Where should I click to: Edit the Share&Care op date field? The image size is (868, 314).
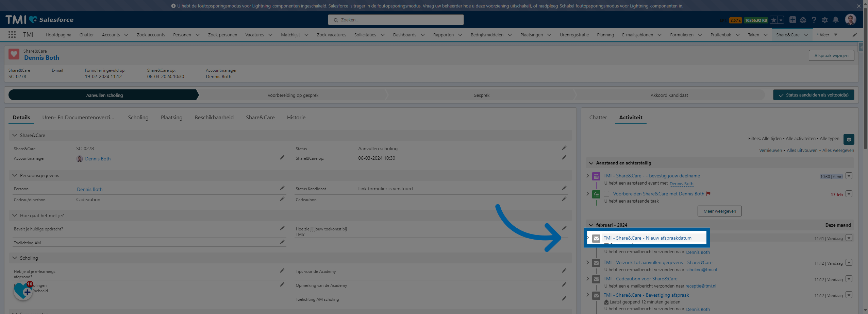564,158
